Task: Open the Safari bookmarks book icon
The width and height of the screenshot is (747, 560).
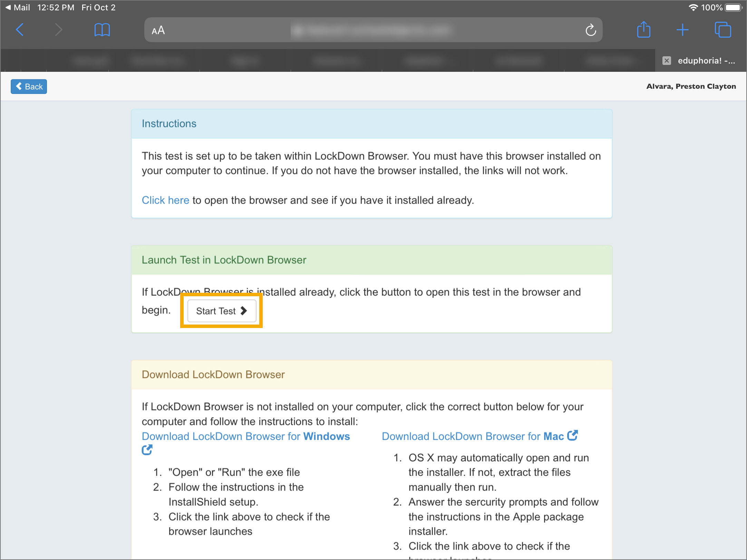Action: (102, 30)
